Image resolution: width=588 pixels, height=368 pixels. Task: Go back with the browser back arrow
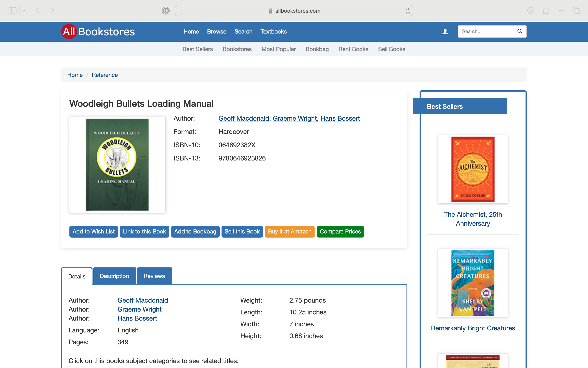(x=37, y=10)
